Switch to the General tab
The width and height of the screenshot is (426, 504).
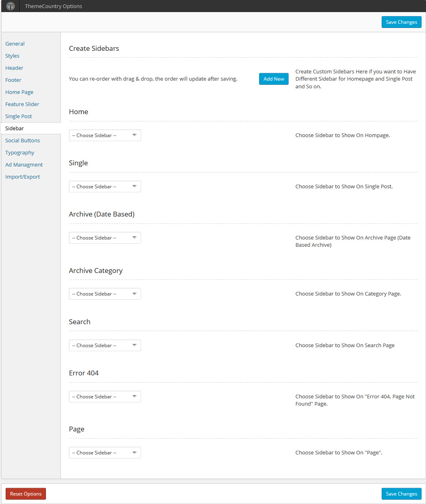(15, 44)
